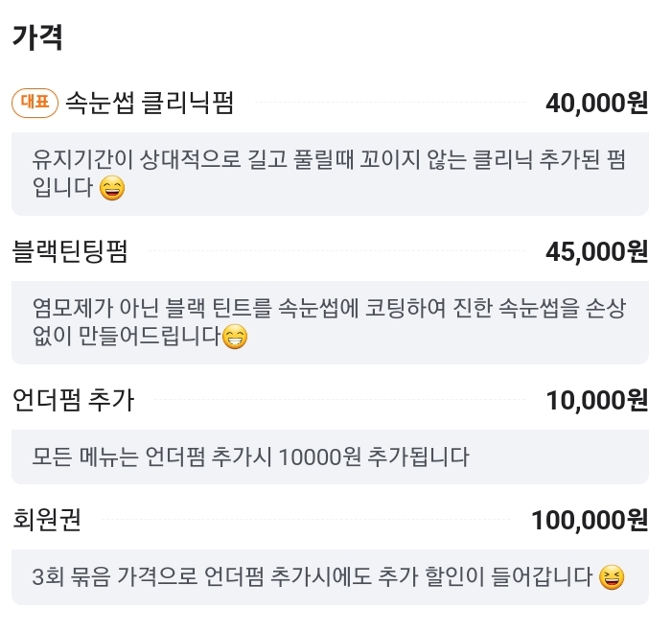Click dotted line beside 회원권
The width and height of the screenshot is (672, 632).
tap(305, 520)
